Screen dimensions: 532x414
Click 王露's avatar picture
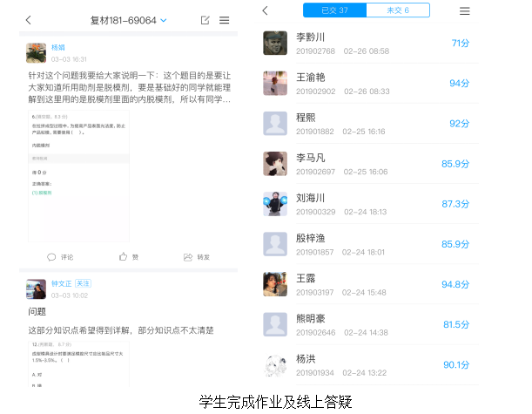(275, 284)
